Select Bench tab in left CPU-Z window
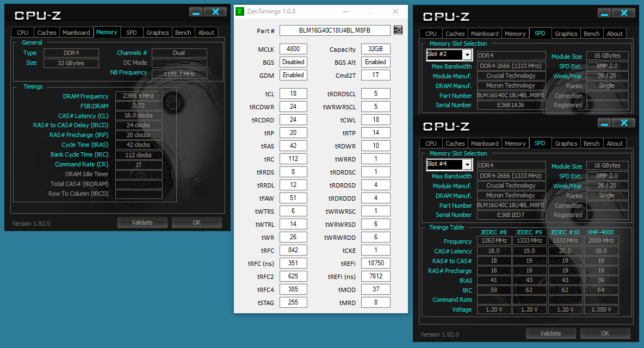The image size is (644, 348). coord(183,33)
